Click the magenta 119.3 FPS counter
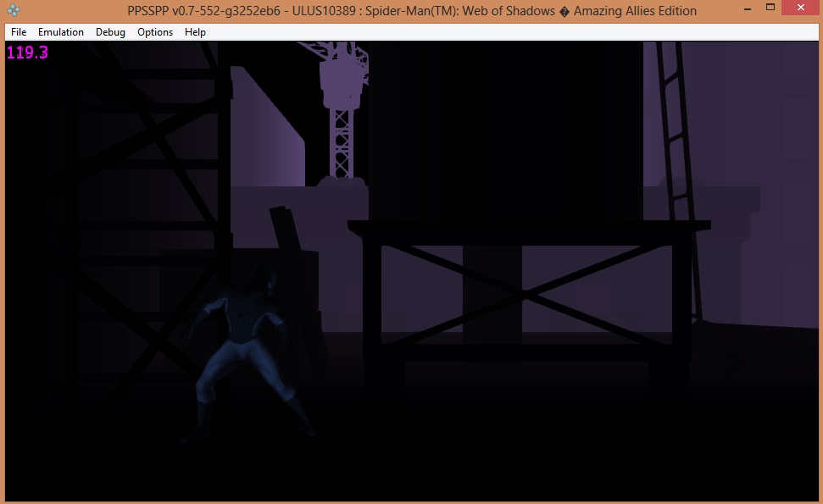Viewport: 823px width, 504px height. click(27, 53)
